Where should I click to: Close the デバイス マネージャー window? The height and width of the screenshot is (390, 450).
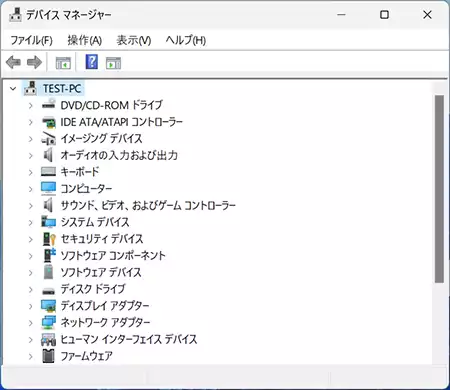(427, 15)
